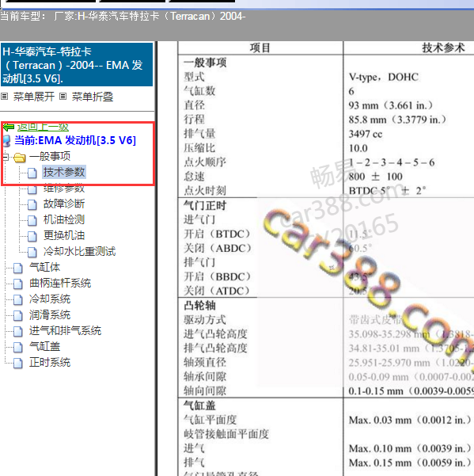The image size is (474, 476).
Task: Click the 一般事项 folder icon
Action: click(x=20, y=158)
